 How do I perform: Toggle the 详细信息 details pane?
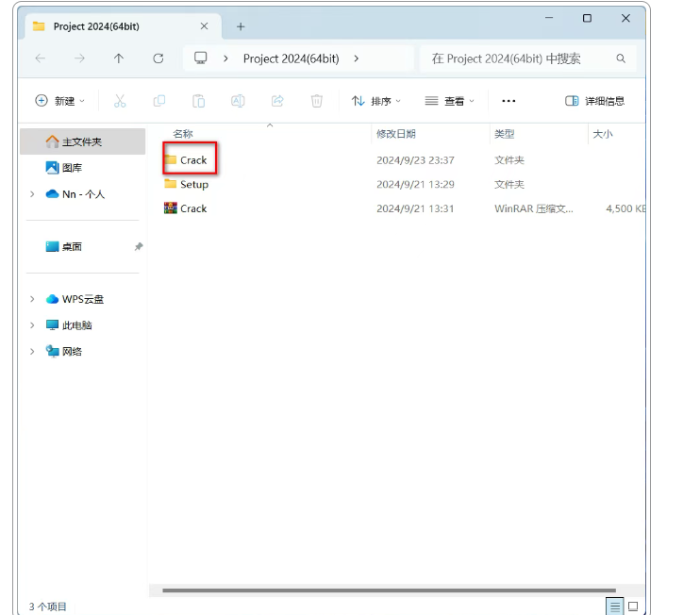pyautogui.click(x=594, y=101)
